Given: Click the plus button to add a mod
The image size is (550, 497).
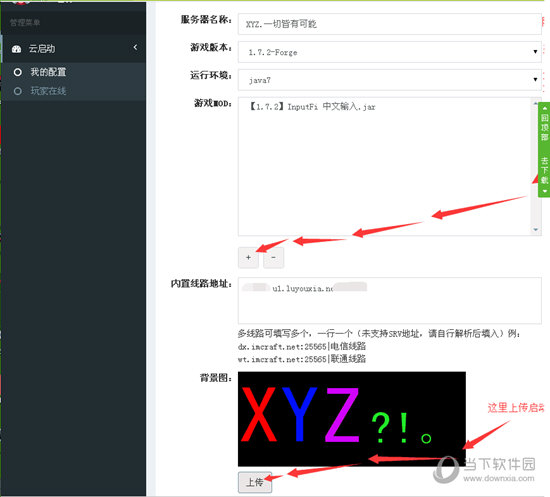Looking at the screenshot, I should (x=248, y=257).
